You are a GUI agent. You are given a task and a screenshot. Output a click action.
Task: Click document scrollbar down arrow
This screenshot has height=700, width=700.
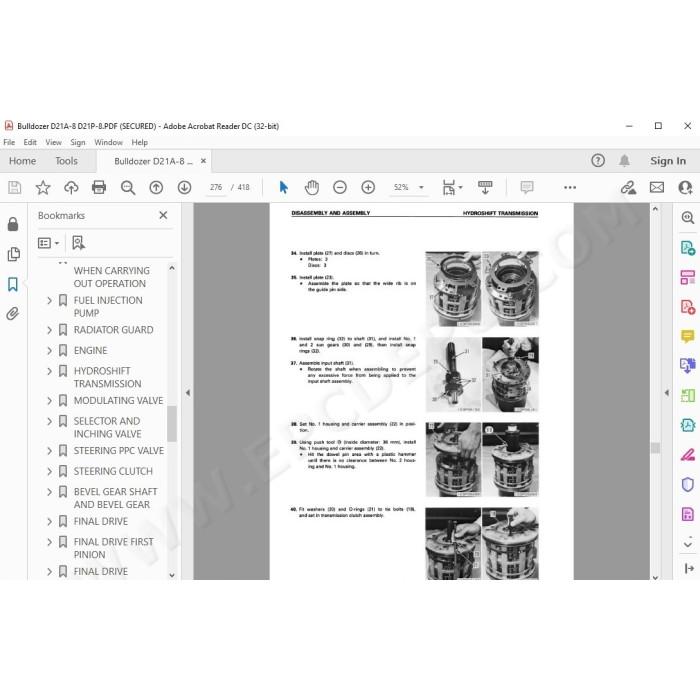(x=655, y=577)
